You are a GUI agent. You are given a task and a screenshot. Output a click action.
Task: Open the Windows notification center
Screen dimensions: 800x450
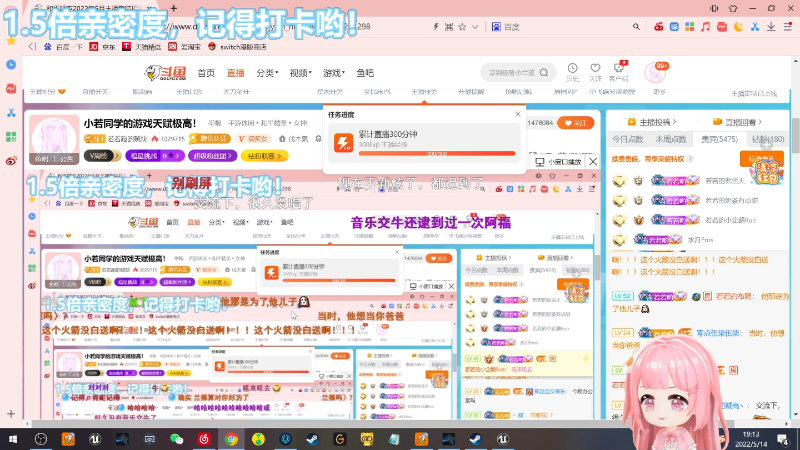tap(783, 439)
